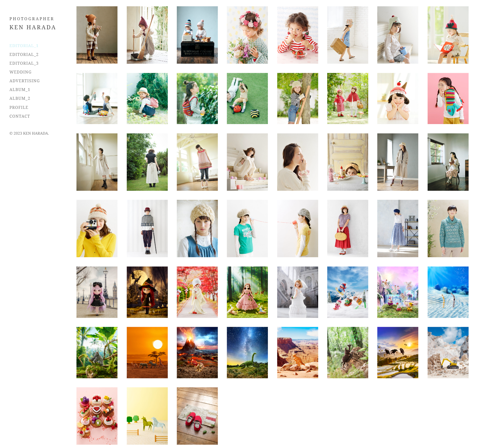Open the witch doll with moon photo
Image resolution: width=482 pixels, height=448 pixels.
point(147,292)
